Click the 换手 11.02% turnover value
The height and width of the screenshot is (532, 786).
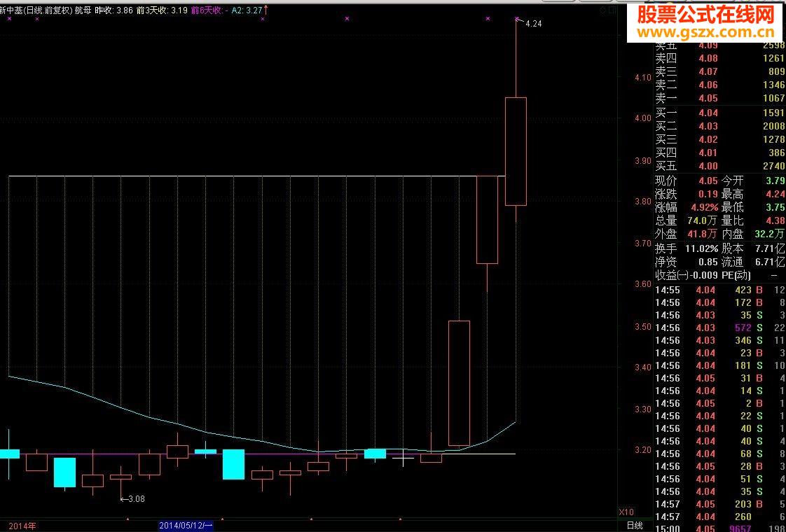coord(687,248)
